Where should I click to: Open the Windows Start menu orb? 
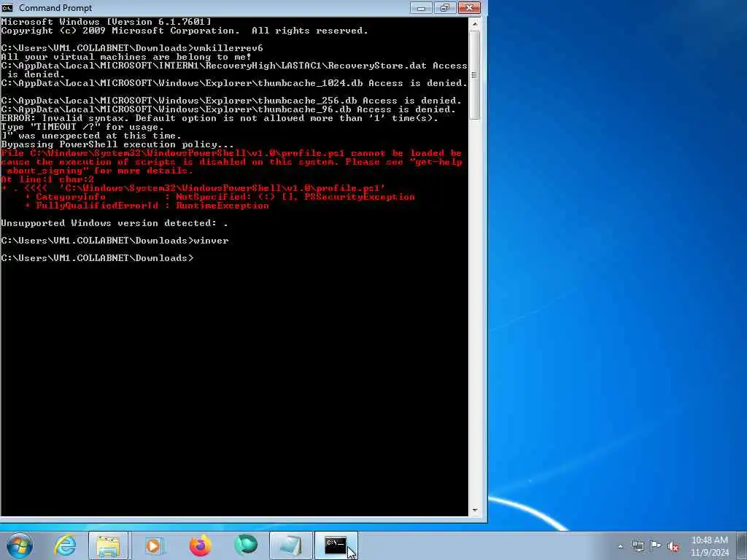[x=20, y=545]
